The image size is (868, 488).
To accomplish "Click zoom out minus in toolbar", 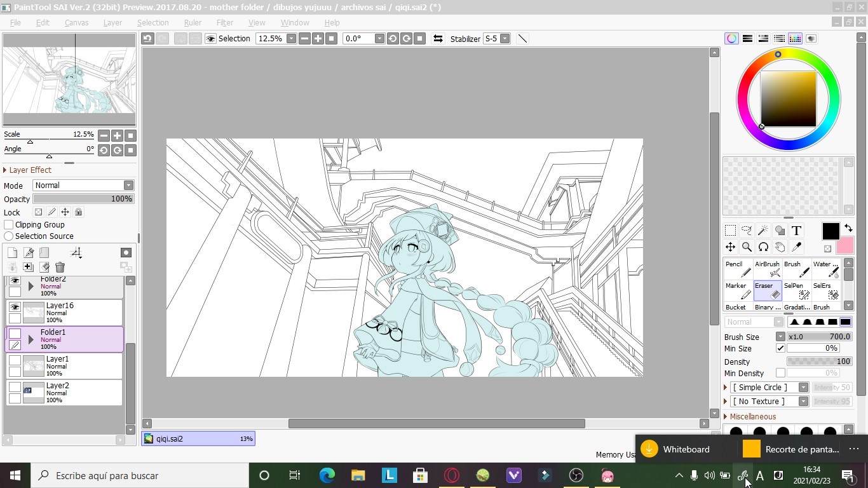I will click(x=304, y=39).
